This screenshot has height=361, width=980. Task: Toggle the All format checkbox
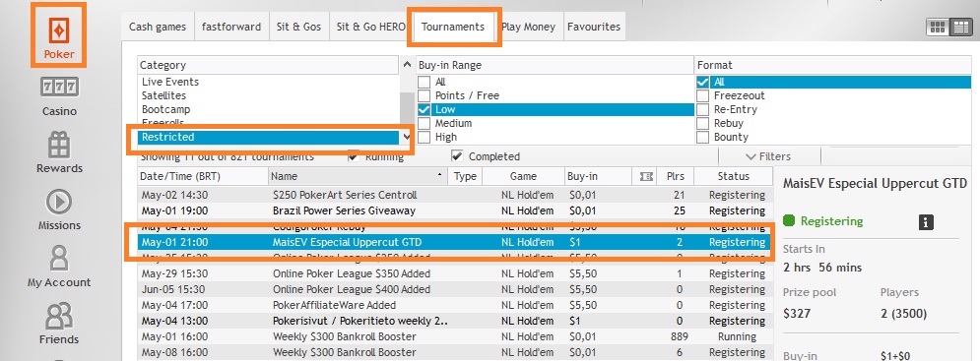point(703,82)
